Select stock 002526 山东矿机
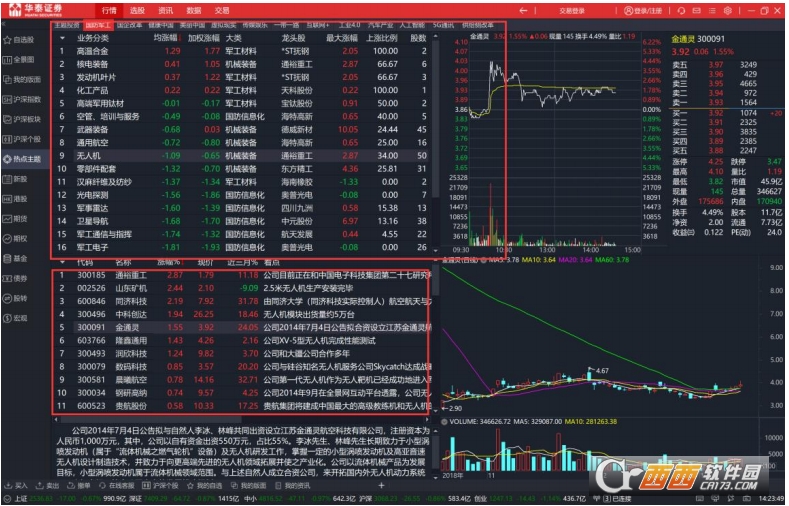Screen dimensions: 789x506 coord(242,288)
